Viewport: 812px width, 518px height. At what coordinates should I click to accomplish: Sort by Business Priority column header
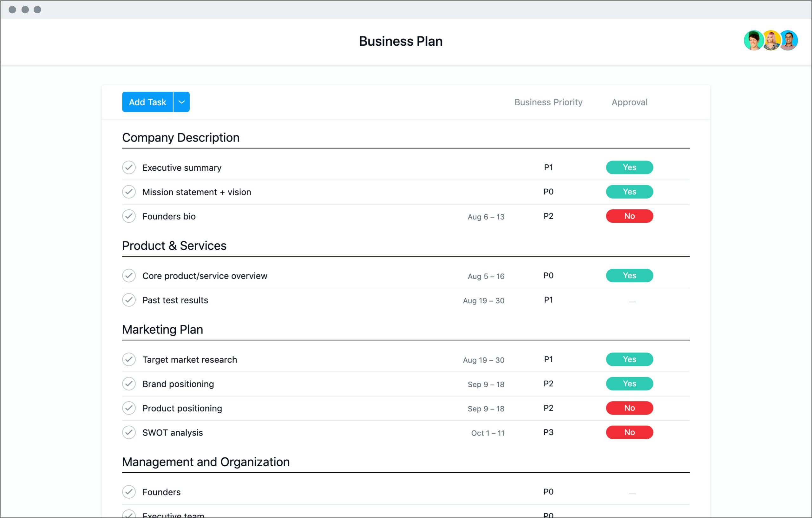(x=548, y=102)
